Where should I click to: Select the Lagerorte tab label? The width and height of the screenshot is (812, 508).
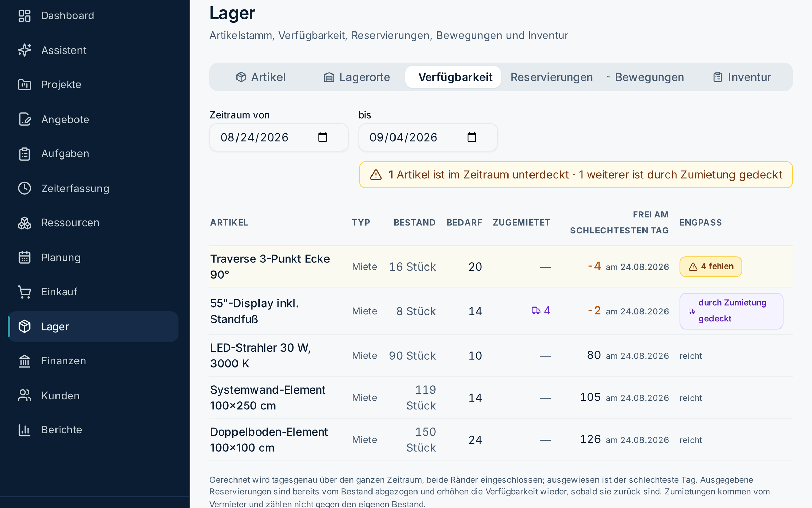coord(365,77)
